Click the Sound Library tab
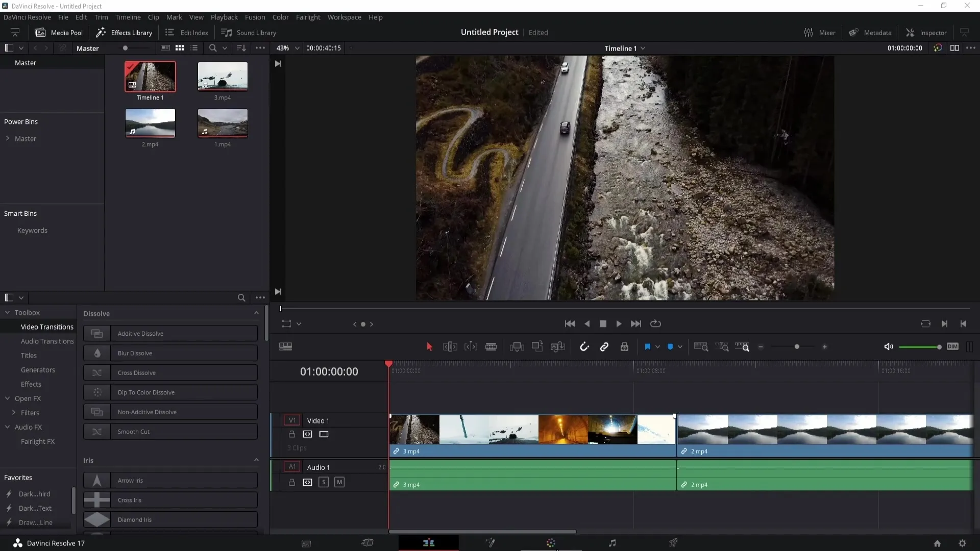 coord(249,32)
